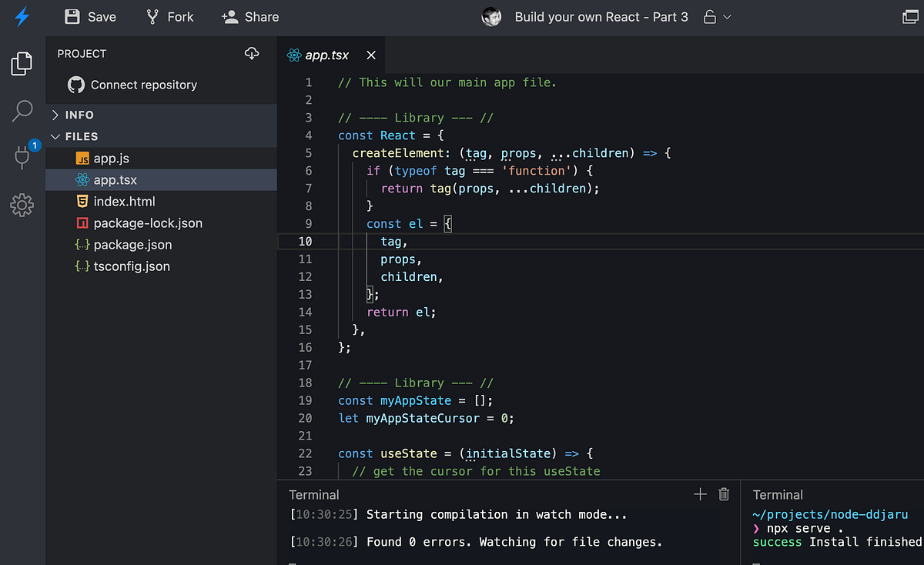Viewport: 924px width, 565px height.
Task: Toggle the window layout icon at top right
Action: tap(912, 17)
